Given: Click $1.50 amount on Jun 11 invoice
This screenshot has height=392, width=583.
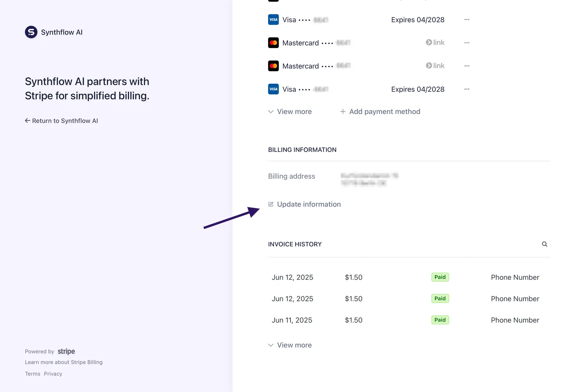Looking at the screenshot, I should [x=353, y=320].
